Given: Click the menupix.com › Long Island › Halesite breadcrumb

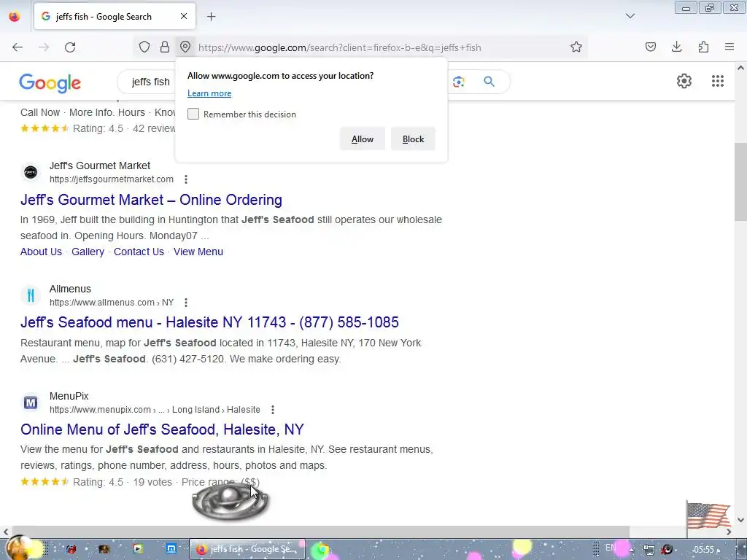Looking at the screenshot, I should [x=155, y=410].
